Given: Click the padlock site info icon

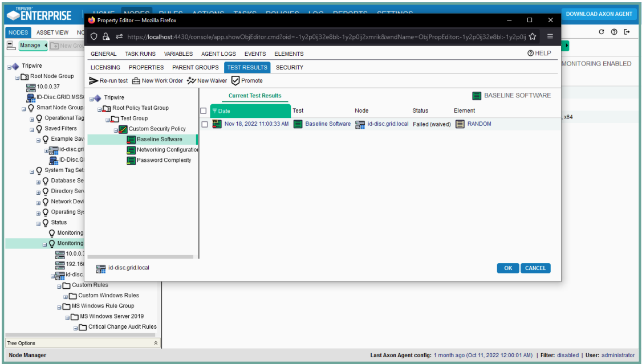Looking at the screenshot, I should coord(106,36).
